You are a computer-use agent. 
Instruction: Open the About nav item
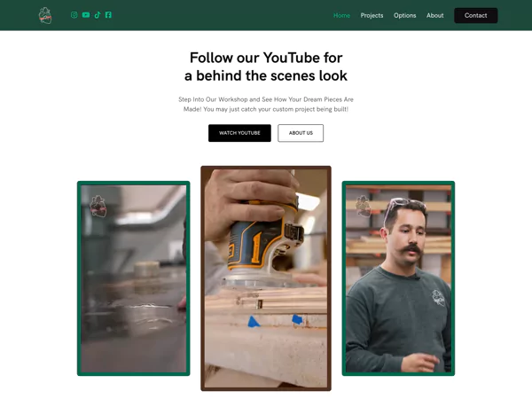click(435, 15)
